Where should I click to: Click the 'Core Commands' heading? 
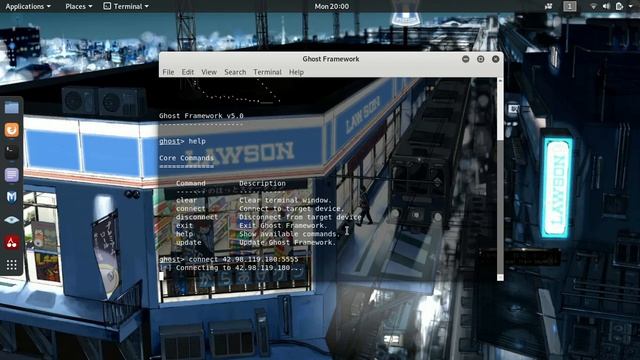187,158
